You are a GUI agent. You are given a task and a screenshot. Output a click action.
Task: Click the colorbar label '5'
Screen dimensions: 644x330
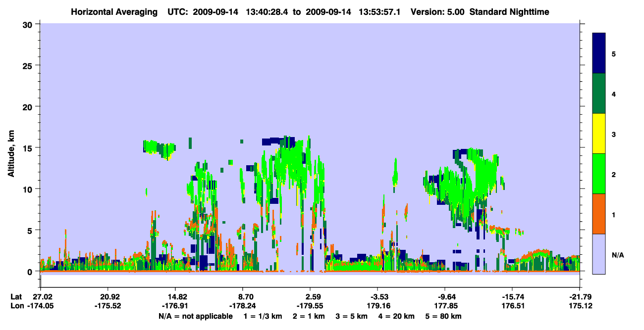(x=614, y=53)
